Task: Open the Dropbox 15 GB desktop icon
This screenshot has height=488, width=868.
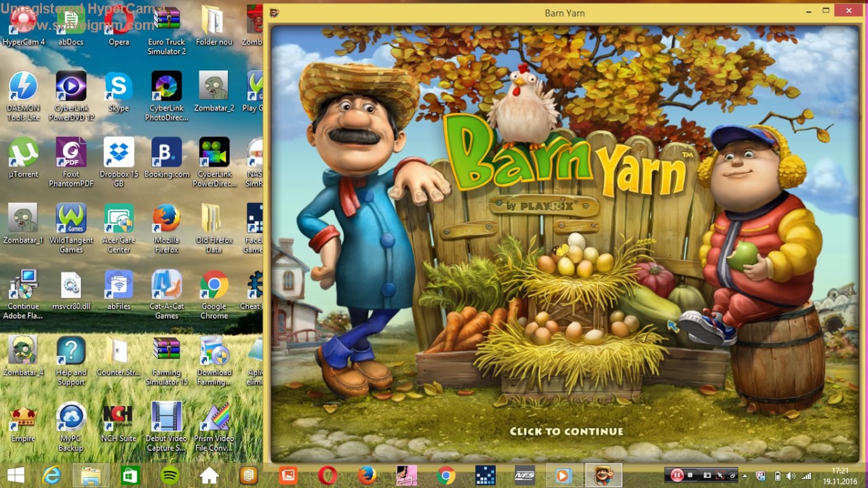Action: [119, 163]
